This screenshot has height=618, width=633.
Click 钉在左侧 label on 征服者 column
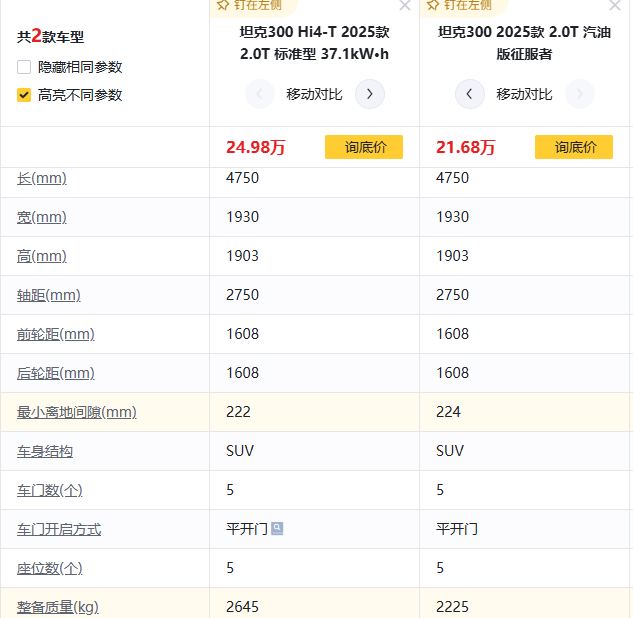tap(467, 5)
